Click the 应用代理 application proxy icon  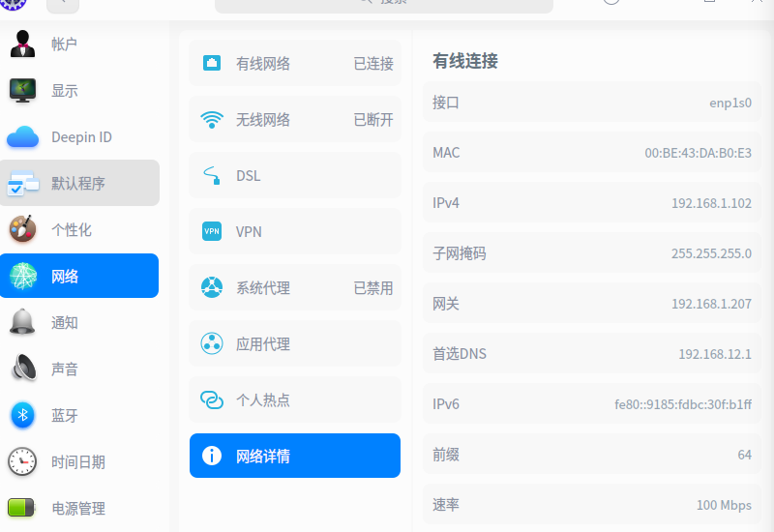pyautogui.click(x=212, y=343)
